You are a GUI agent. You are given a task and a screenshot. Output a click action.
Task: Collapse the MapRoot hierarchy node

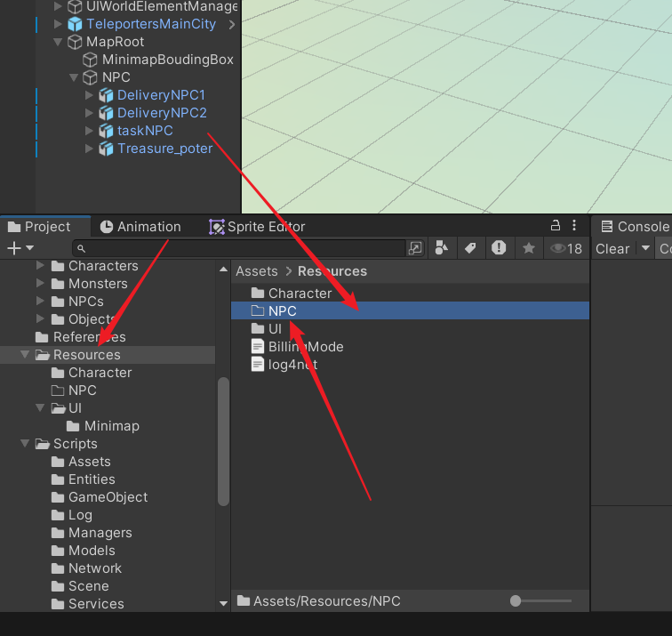tap(59, 42)
